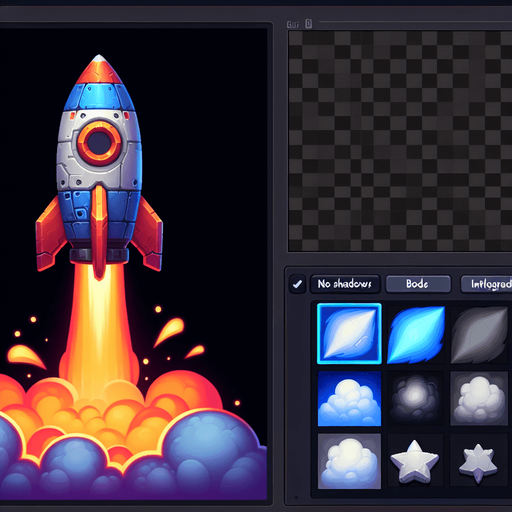The image size is (512, 512).
Task: Select the white cloud on blue background
Action: pos(349,398)
